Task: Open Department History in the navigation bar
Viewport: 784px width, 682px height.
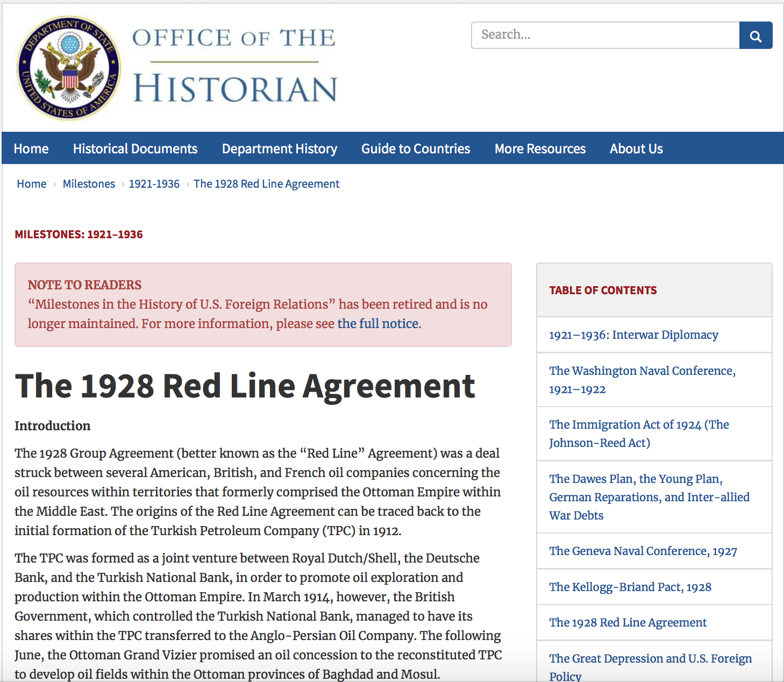Action: pos(280,148)
